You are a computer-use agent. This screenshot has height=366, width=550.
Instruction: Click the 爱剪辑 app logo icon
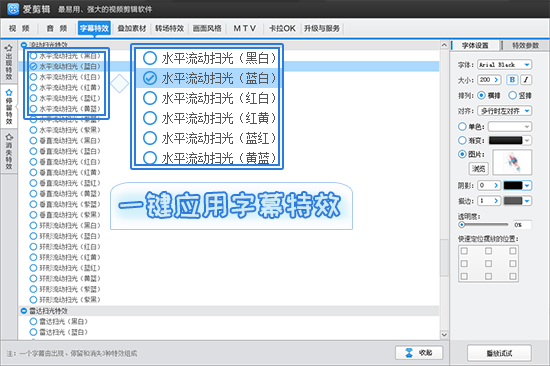[x=13, y=9]
